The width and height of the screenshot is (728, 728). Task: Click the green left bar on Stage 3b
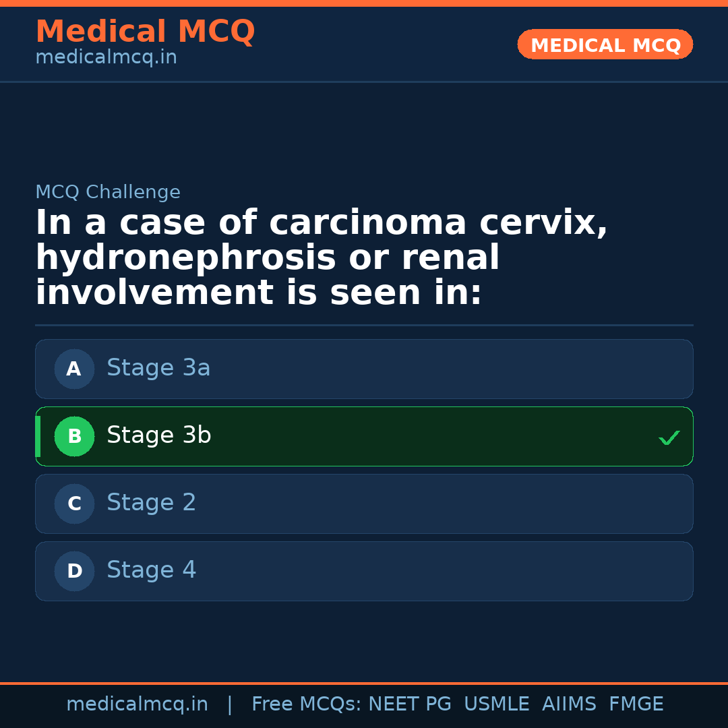38,436
